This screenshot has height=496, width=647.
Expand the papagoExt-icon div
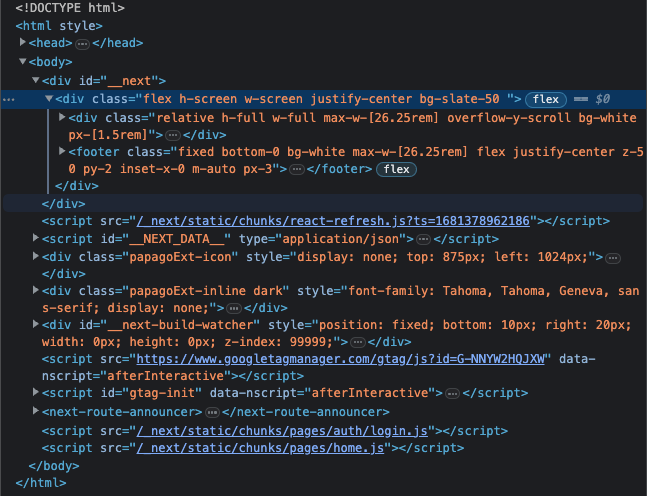[x=36, y=256]
